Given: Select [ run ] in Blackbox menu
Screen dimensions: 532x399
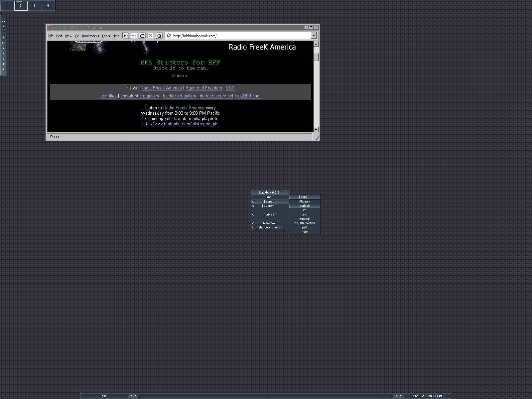Looking at the screenshot, I should [270, 197].
